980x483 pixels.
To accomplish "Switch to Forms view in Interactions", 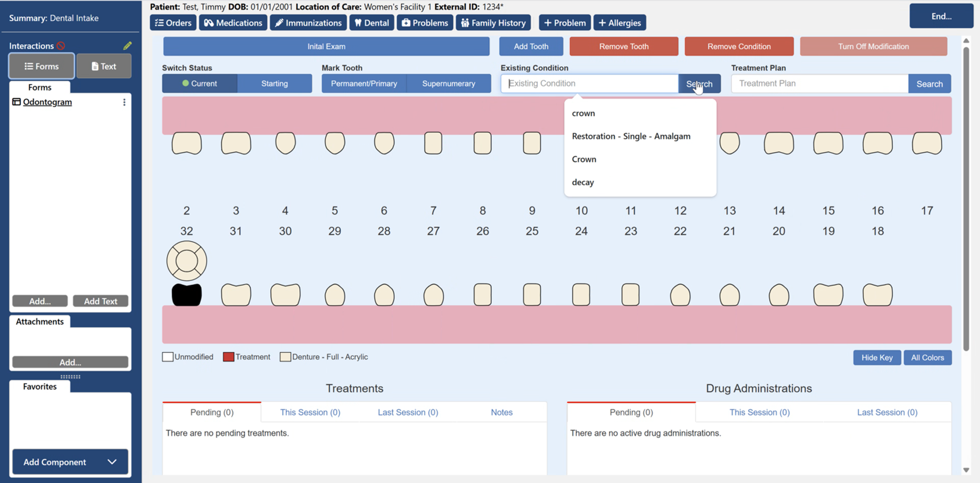I will [41, 66].
